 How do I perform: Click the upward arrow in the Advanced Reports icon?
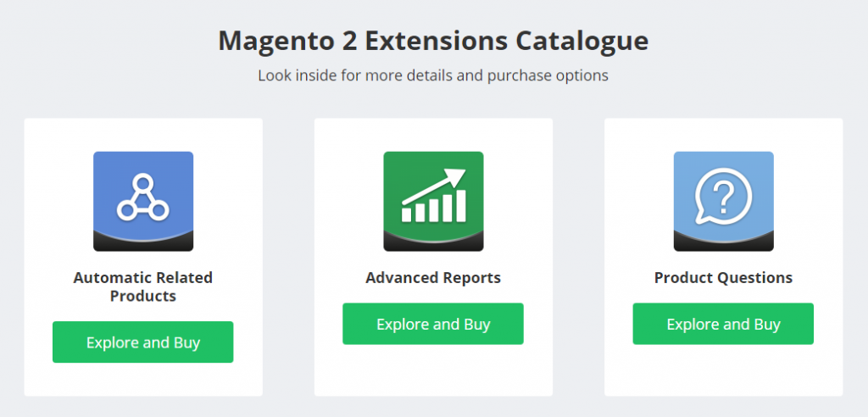point(458,177)
